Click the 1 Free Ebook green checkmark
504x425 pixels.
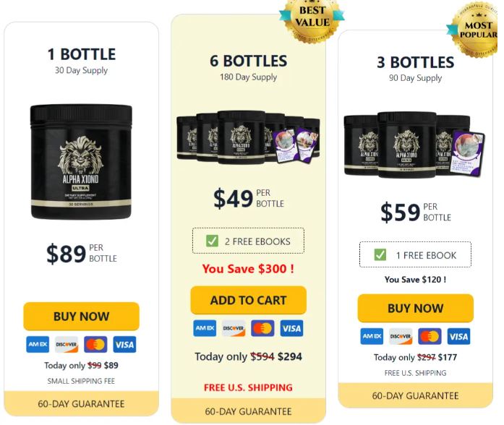pos(380,254)
